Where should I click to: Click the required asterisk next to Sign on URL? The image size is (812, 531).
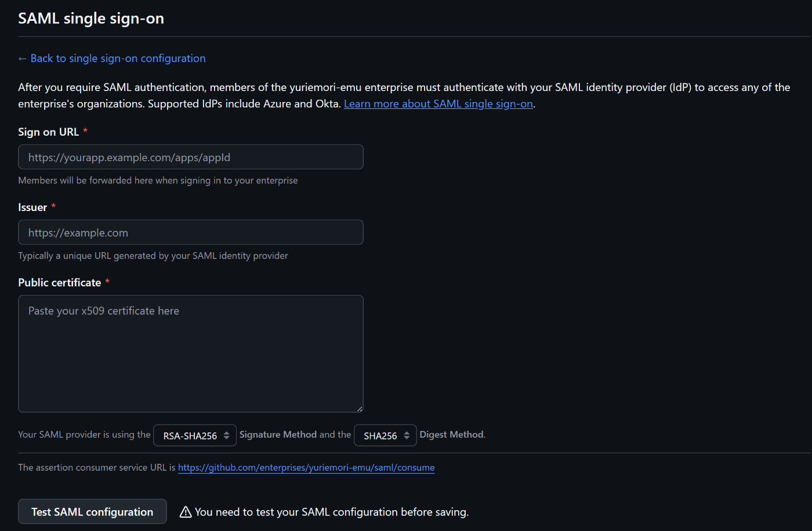(85, 132)
